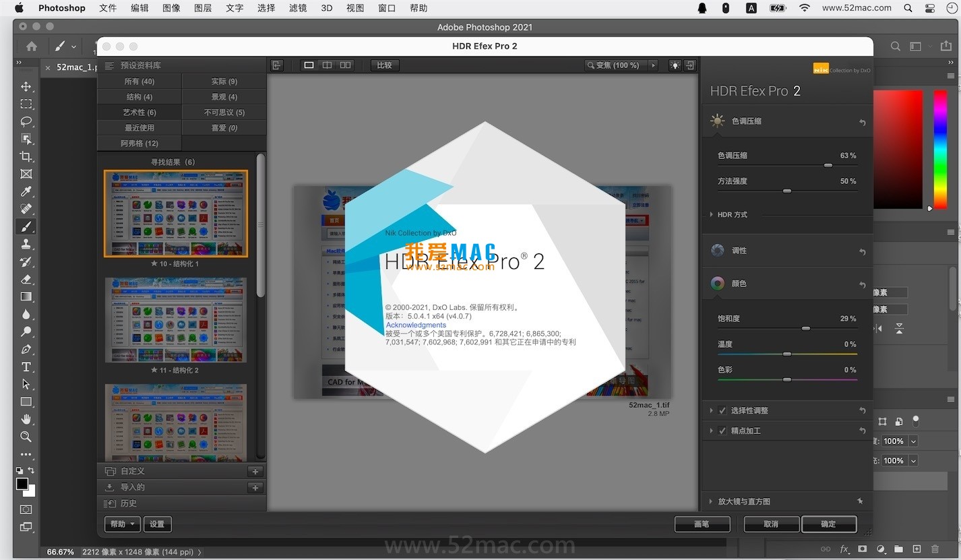Choose side-by-side preview layout
Image resolution: width=961 pixels, height=560 pixels.
click(345, 65)
